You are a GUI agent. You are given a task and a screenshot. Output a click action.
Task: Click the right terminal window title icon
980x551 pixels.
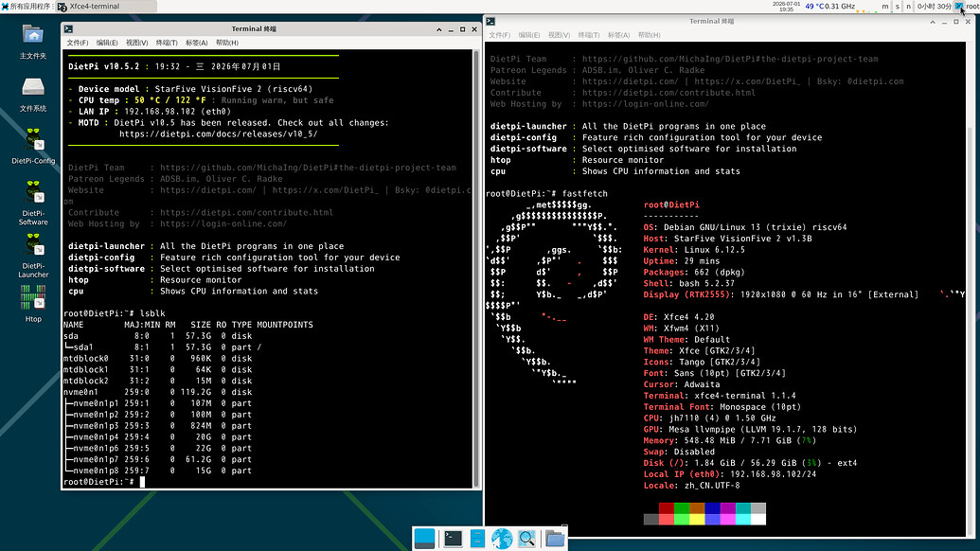pos(490,21)
